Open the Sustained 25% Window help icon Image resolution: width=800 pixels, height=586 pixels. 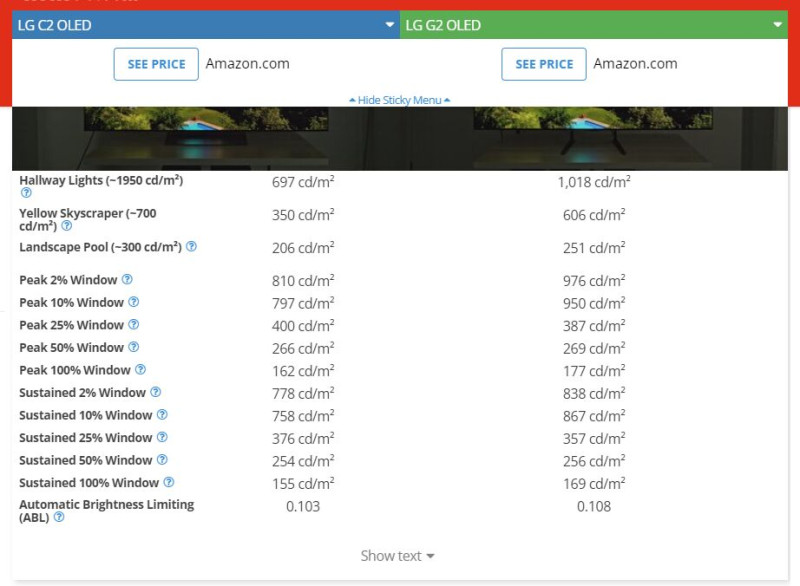[x=162, y=437]
